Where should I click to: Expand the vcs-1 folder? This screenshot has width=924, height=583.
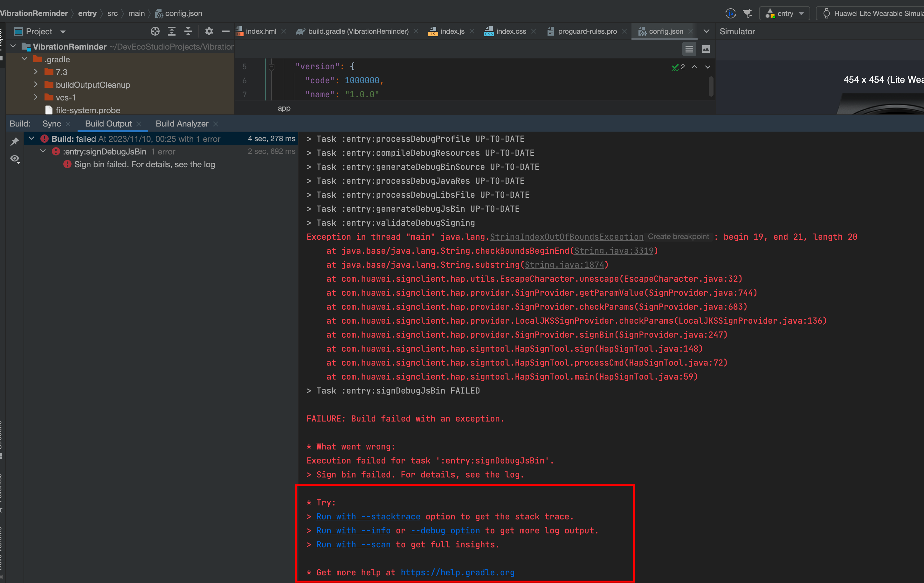36,97
